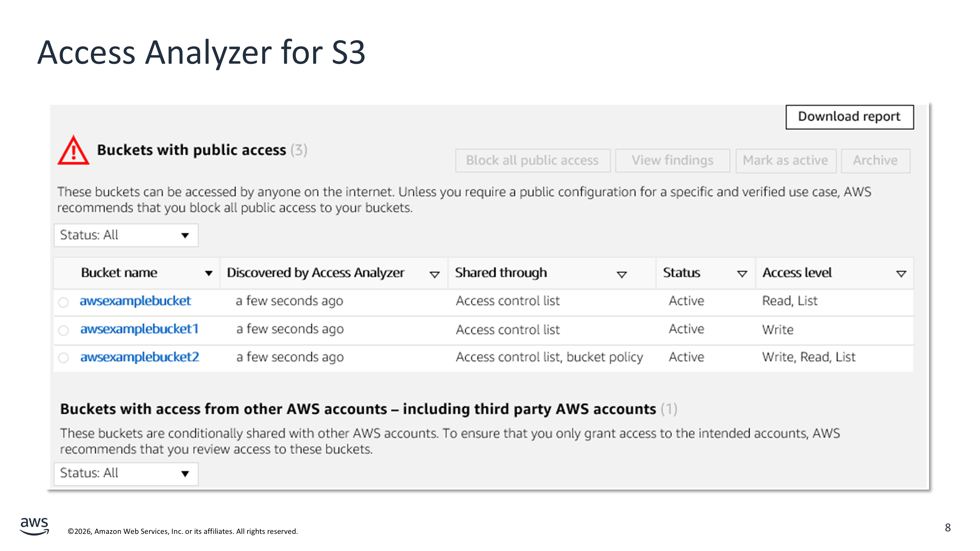
Task: Click Shared through column sort arrow
Action: pos(621,275)
